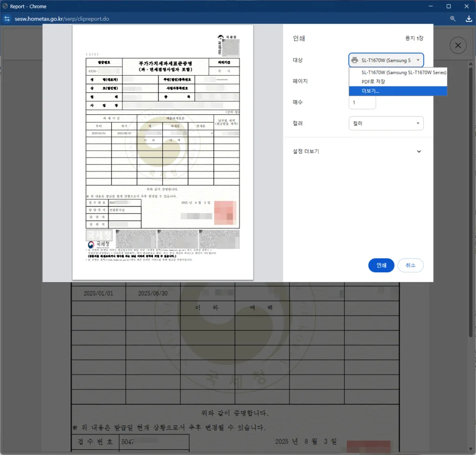Click the Chrome icon in window title bar
Image resolution: width=476 pixels, height=455 pixels.
[5, 6]
